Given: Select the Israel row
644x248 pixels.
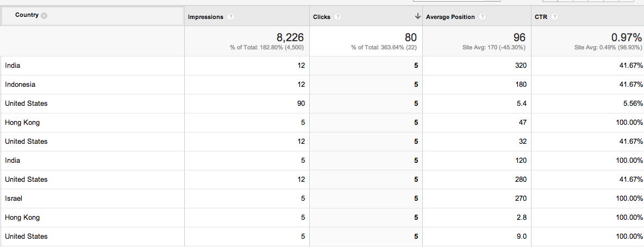Looking at the screenshot, I should (x=322, y=199).
